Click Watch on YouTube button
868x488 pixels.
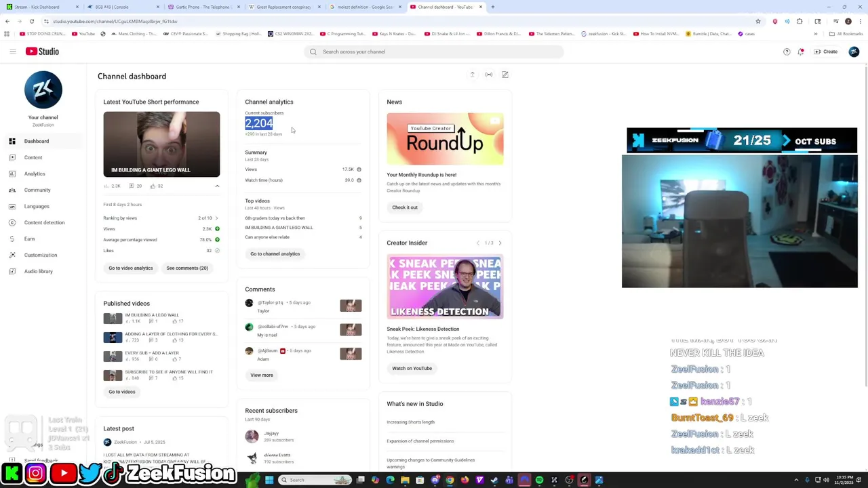pos(412,369)
